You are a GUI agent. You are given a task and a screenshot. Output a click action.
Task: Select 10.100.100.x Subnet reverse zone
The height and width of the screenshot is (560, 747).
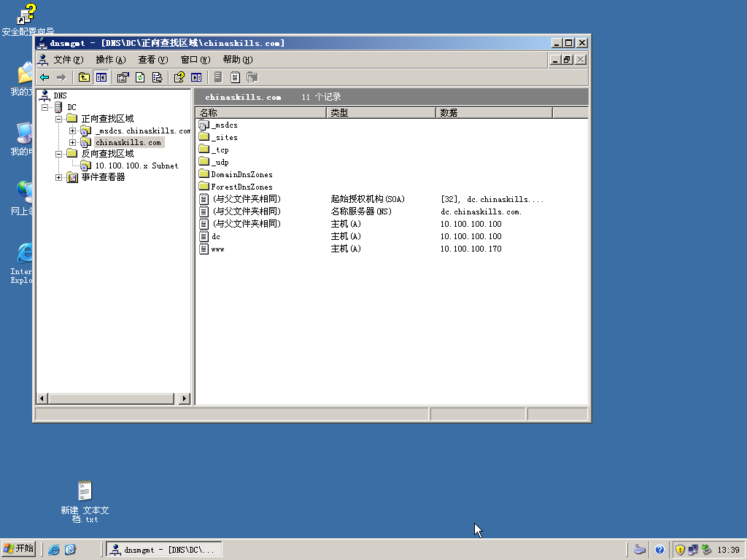point(136,166)
